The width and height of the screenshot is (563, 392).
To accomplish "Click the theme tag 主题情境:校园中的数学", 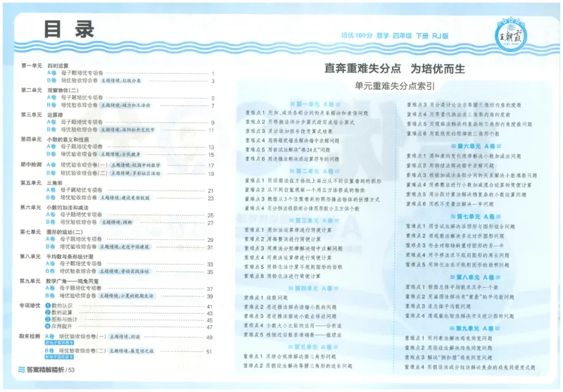I will click(x=135, y=165).
